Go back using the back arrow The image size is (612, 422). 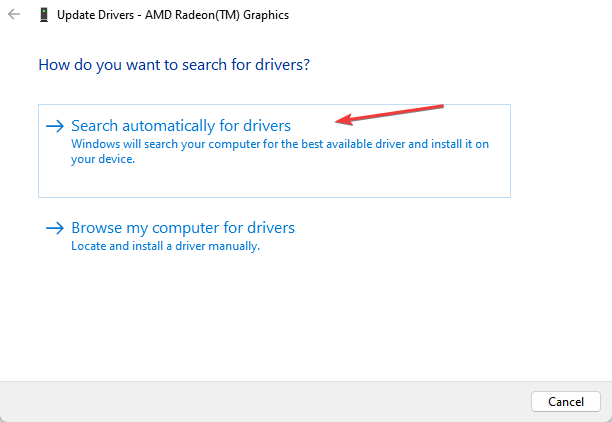(14, 14)
